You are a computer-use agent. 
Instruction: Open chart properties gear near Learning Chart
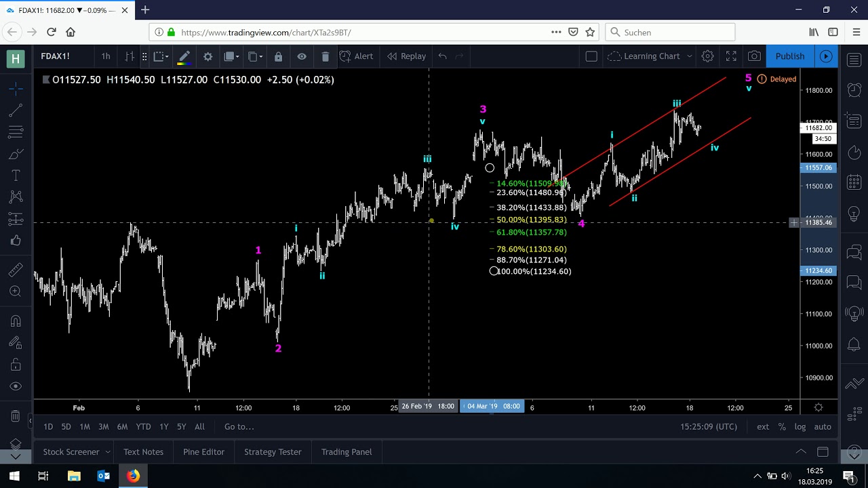(x=707, y=56)
